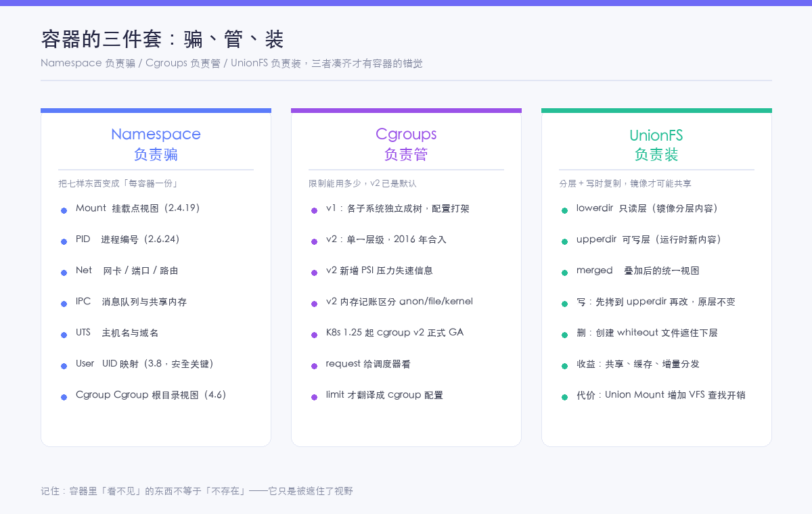
Task: Click the 写:先拷到 upperdir 再改 row
Action: [x=648, y=302]
